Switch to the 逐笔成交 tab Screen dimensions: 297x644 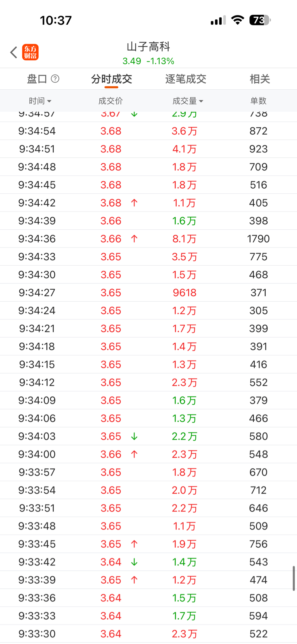186,79
